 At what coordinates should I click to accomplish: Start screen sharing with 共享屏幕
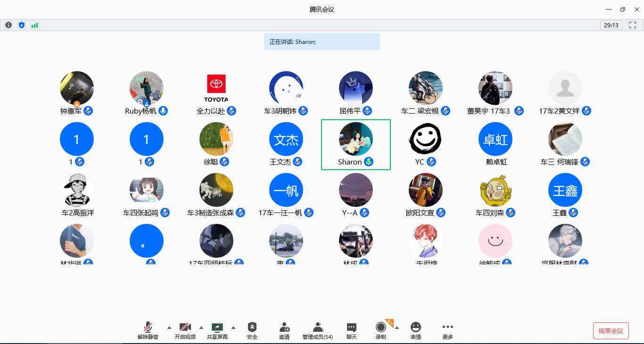coord(217,330)
